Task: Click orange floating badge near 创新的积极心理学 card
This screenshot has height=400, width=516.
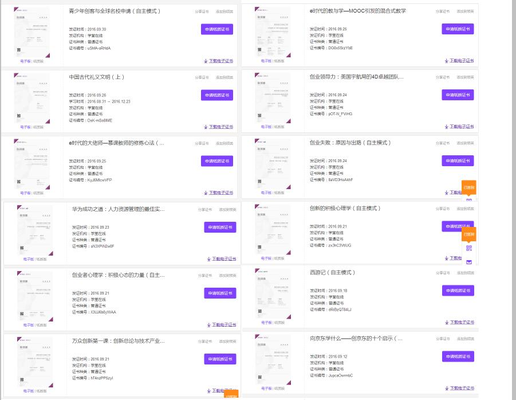Action: [469, 234]
